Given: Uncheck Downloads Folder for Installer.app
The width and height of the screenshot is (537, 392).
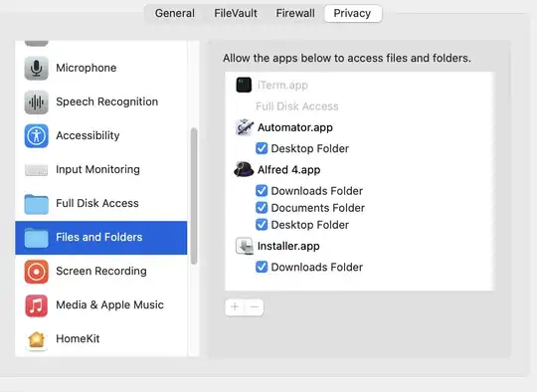Looking at the screenshot, I should pos(262,267).
